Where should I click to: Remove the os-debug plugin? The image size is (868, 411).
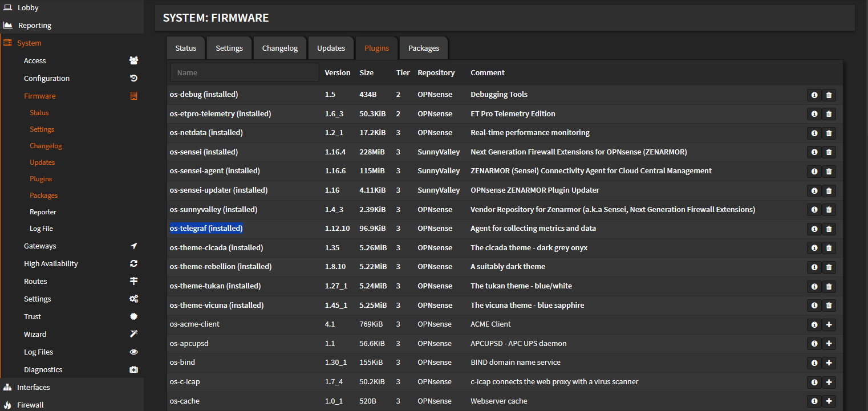pos(829,95)
